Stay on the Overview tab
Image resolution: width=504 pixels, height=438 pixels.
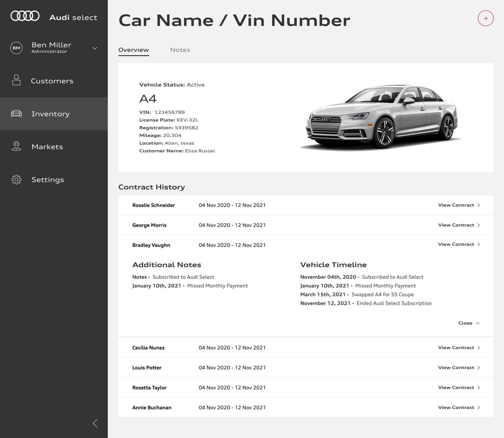click(x=134, y=50)
